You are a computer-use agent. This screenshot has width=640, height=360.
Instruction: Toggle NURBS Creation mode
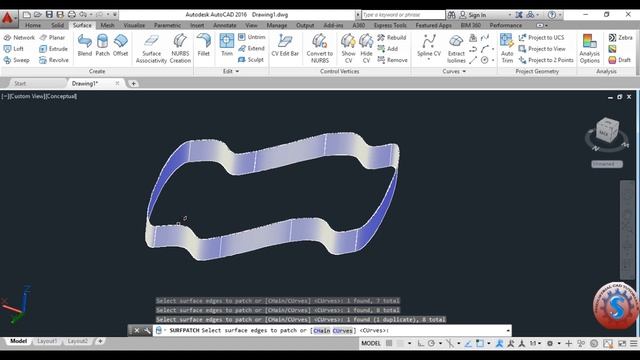click(x=180, y=49)
